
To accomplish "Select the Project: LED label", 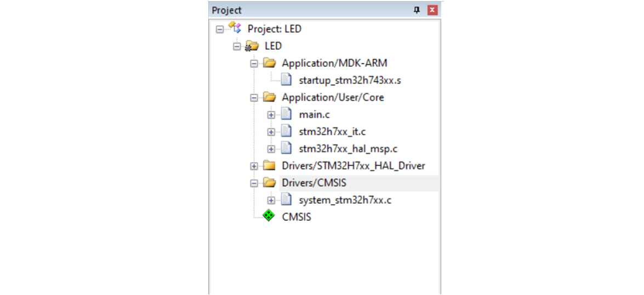I will 275,29.
